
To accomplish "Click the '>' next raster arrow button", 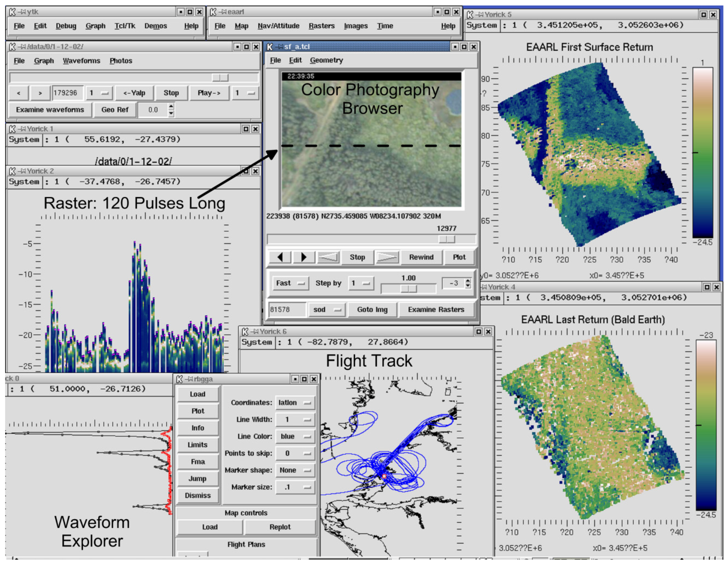I will click(40, 93).
